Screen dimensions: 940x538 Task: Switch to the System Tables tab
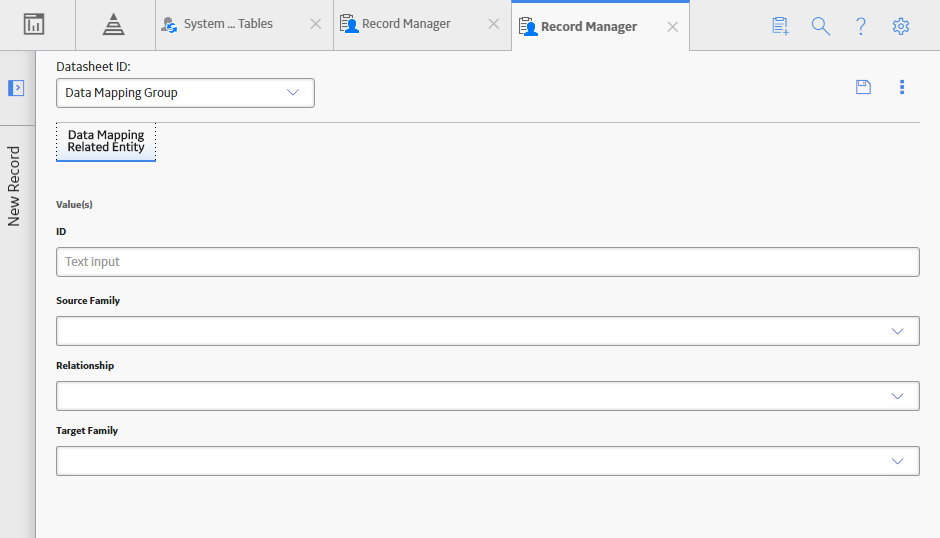pyautogui.click(x=228, y=24)
